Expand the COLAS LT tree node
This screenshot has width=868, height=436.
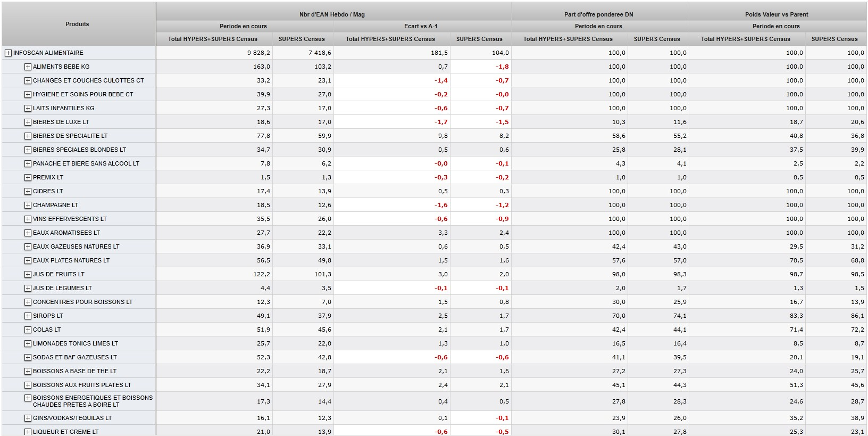[x=28, y=330]
